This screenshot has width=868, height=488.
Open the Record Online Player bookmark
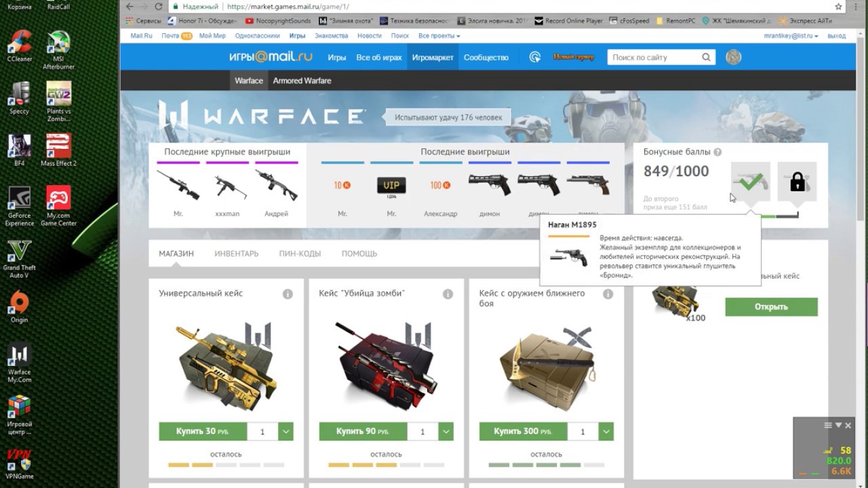(x=568, y=21)
